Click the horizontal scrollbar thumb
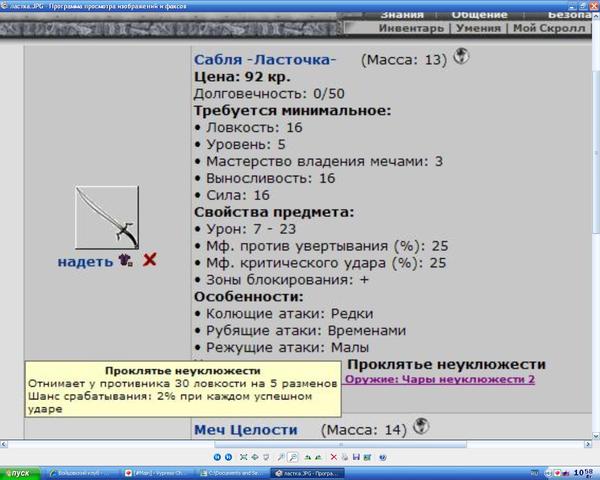Image resolution: width=600 pixels, height=480 pixels. pos(340,444)
